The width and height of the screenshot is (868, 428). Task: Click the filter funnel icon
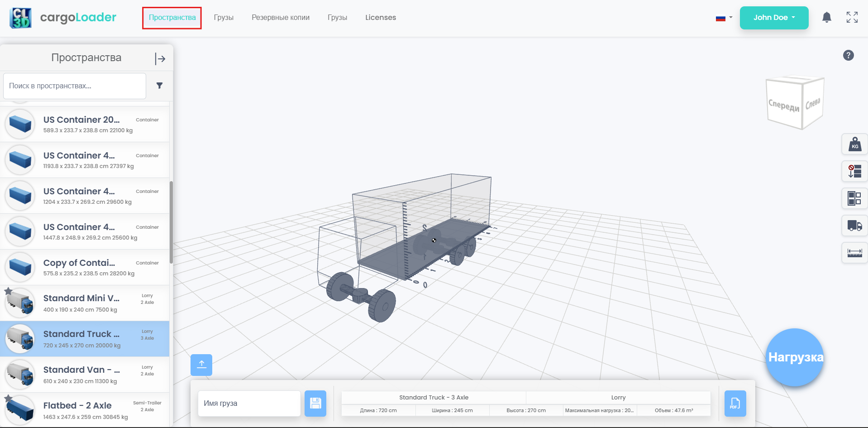click(159, 86)
